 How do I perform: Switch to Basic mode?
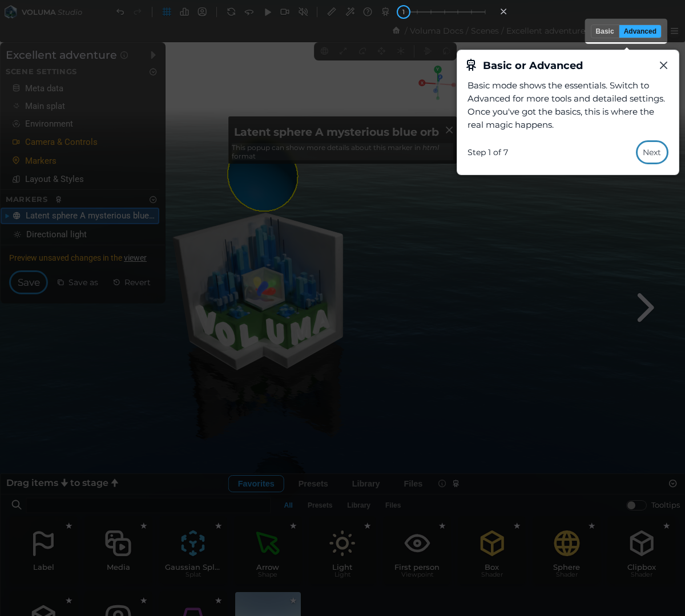pyautogui.click(x=605, y=31)
